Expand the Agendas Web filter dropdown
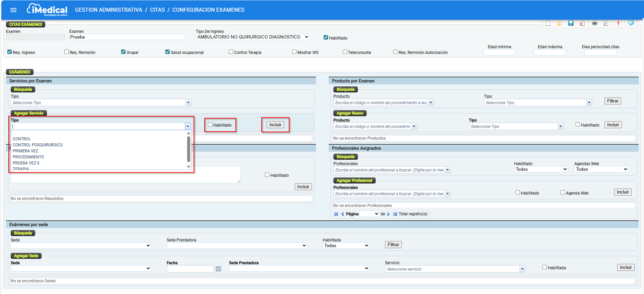This screenshot has width=644, height=294. click(601, 169)
